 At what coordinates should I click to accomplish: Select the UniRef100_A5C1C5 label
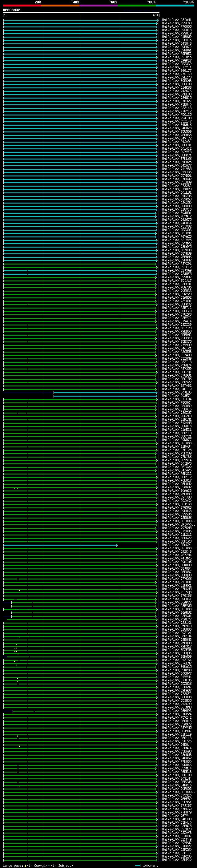176,115
